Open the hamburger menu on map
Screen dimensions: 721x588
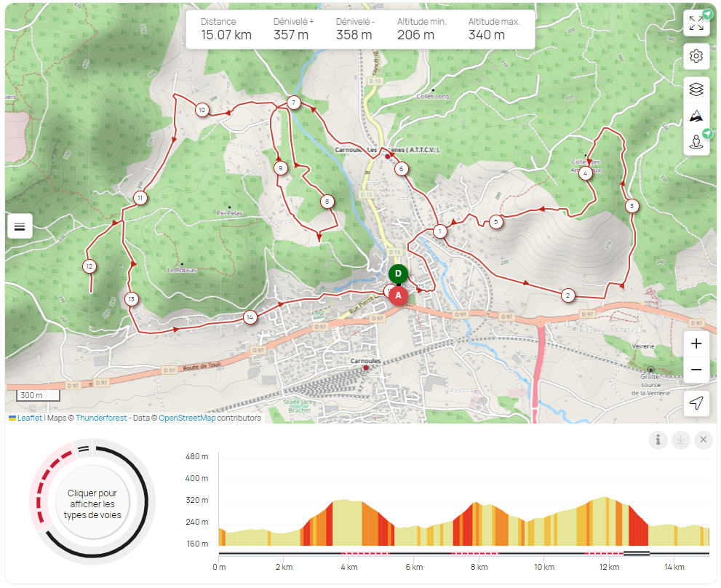click(20, 227)
